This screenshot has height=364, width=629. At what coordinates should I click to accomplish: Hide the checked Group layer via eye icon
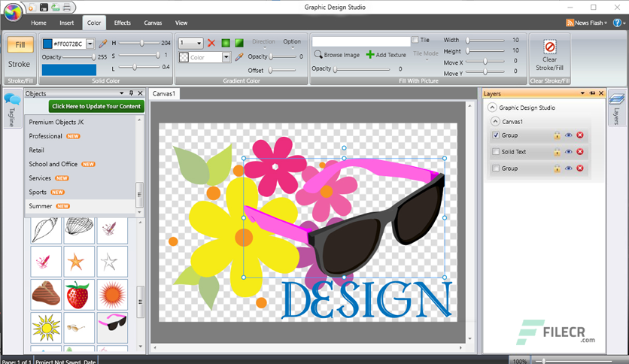tap(568, 135)
